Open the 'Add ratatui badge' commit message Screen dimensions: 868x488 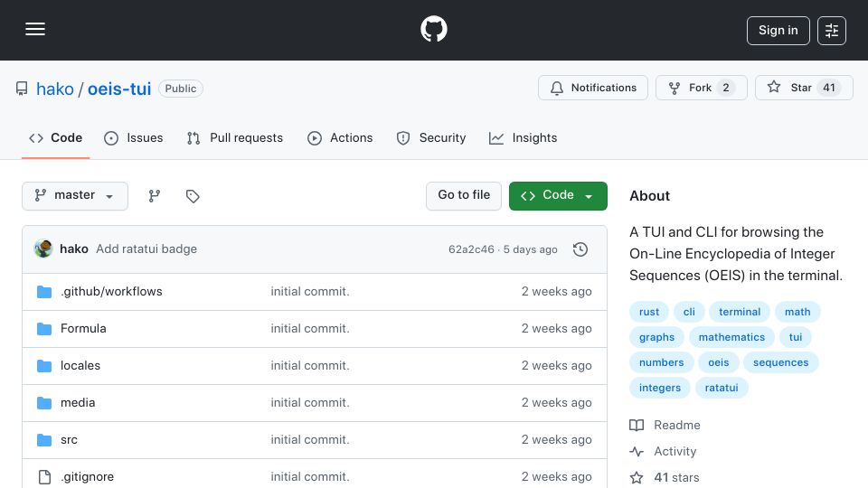[x=146, y=249]
